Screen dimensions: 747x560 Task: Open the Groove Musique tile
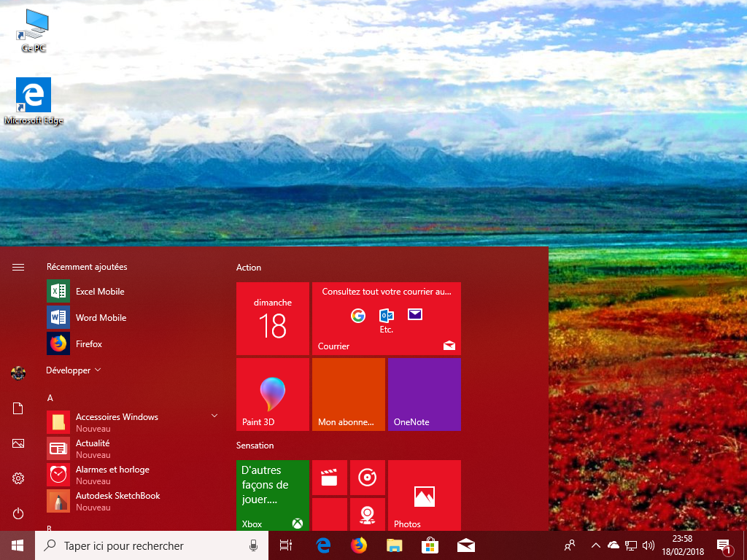[368, 478]
